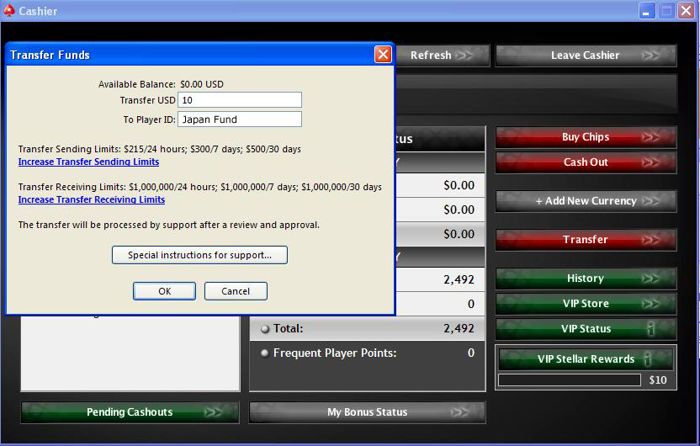
Task: Click Special instructions for support button
Action: pyautogui.click(x=200, y=255)
